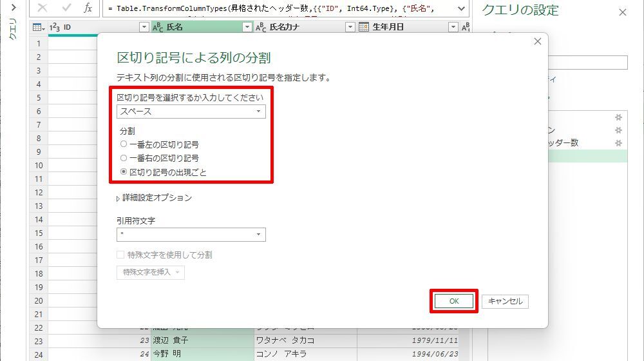
Task: Open gear settings for 昇格されたヘッダー数 step
Action: [x=618, y=143]
